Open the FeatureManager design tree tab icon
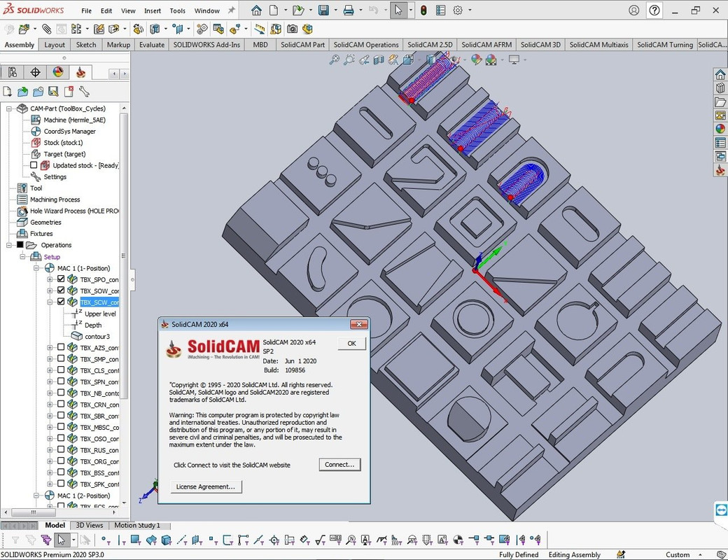This screenshot has width=728, height=560. 13,72
